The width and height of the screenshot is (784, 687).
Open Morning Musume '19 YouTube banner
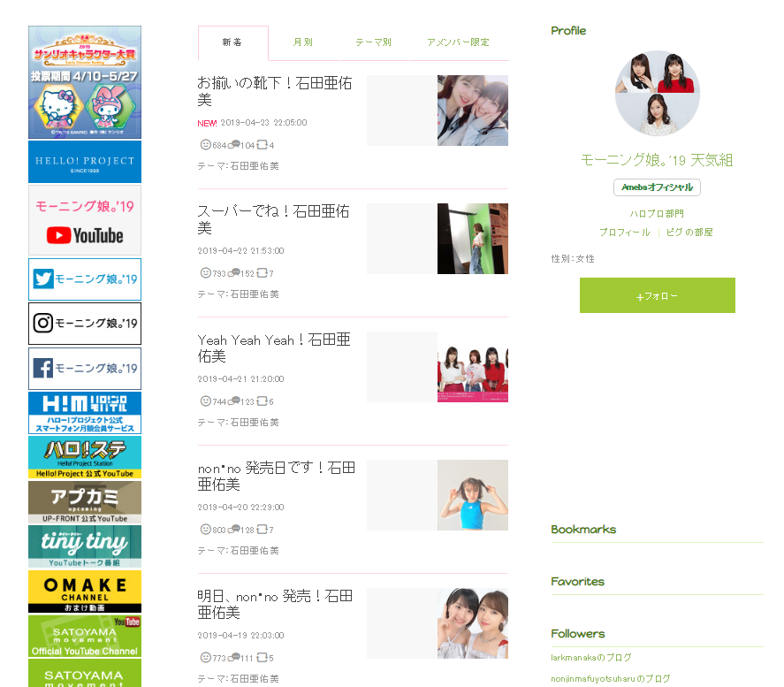click(x=85, y=220)
